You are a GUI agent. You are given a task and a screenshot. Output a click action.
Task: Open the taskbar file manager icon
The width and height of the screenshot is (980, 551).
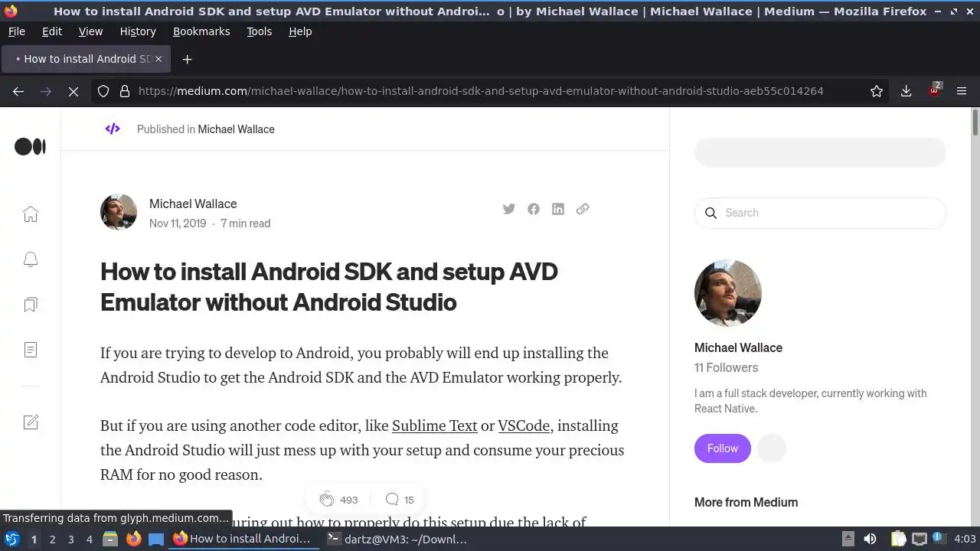coord(110,539)
